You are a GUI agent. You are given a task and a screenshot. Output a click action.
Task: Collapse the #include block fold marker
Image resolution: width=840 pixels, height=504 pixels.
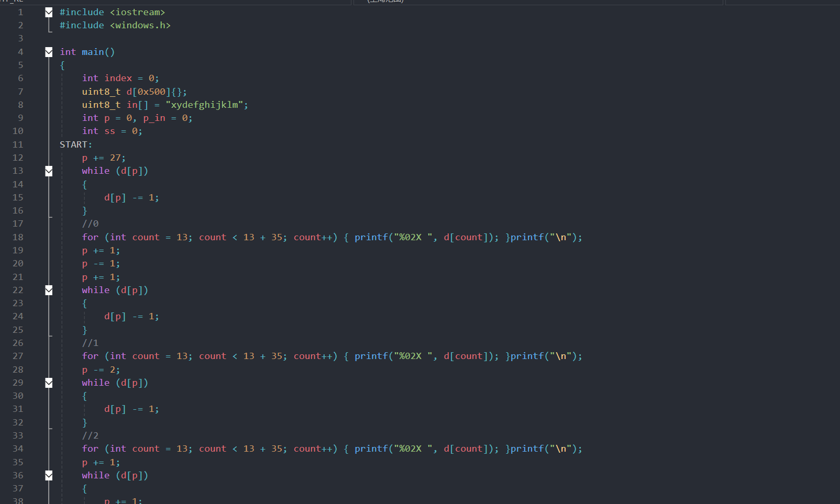point(49,12)
